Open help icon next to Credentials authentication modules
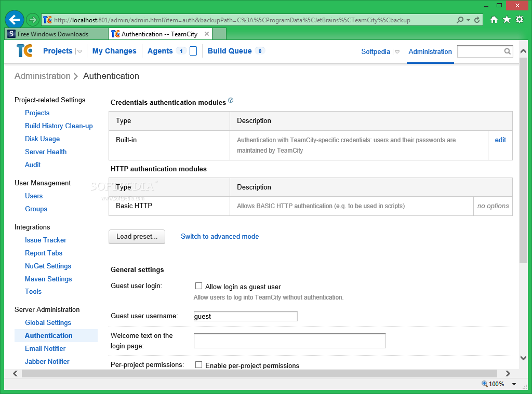The width and height of the screenshot is (532, 394). 231,100
